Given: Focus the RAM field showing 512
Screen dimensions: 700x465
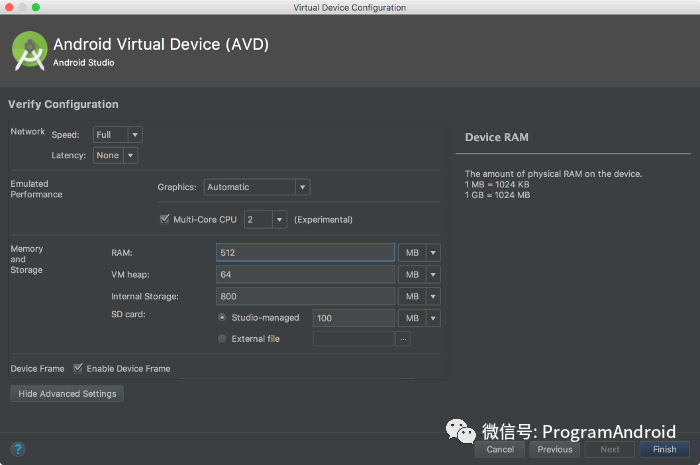Looking at the screenshot, I should coord(305,253).
